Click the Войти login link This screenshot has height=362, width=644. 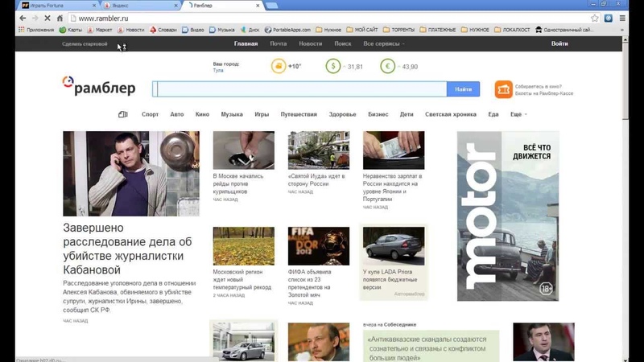coord(559,43)
